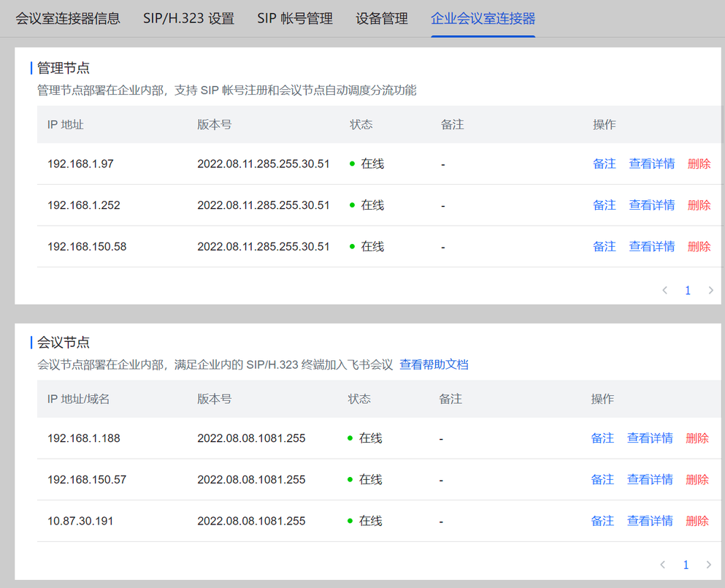
Task: Delete management node 192.168.1.97
Action: (x=699, y=164)
